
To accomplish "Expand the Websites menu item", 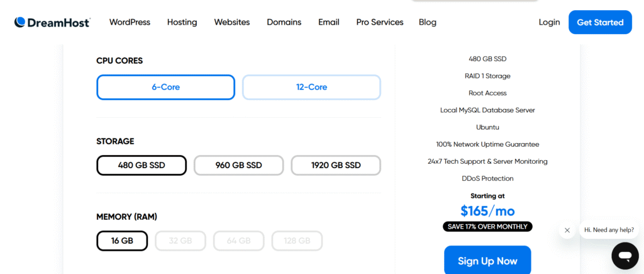I will click(x=232, y=22).
